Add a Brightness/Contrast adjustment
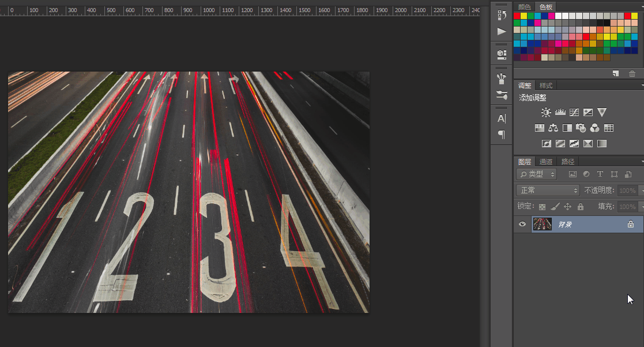Image resolution: width=644 pixels, height=347 pixels. tap(546, 113)
